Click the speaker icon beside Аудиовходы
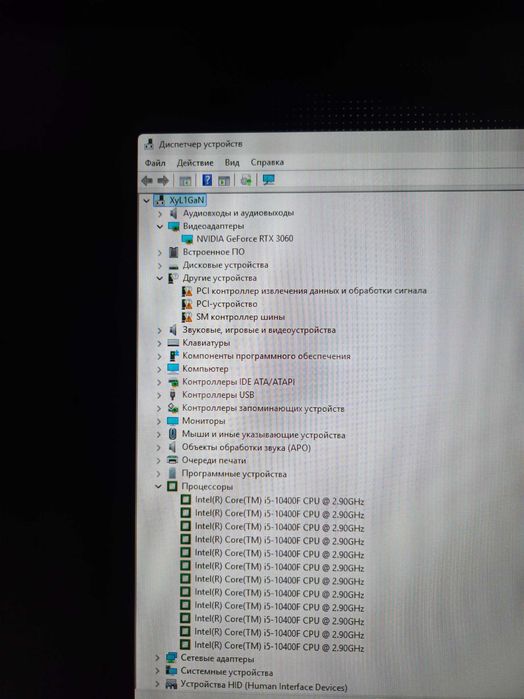Viewport: 524px width, 699px height. [173, 214]
